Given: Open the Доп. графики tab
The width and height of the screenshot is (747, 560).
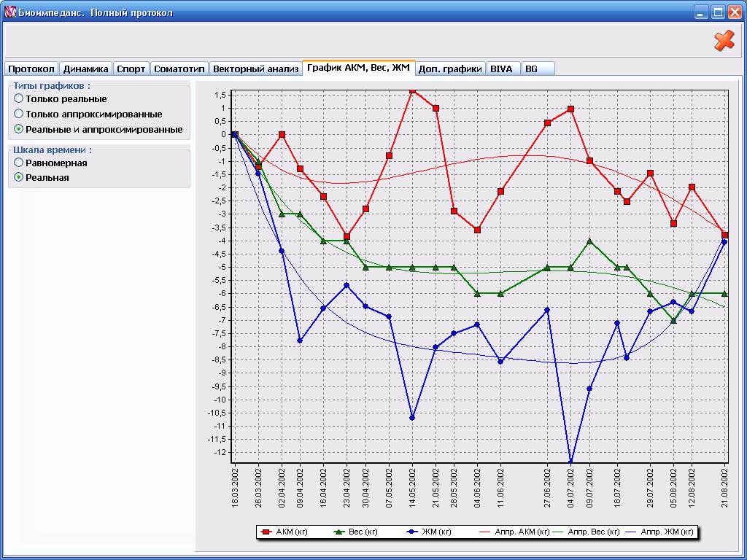Looking at the screenshot, I should pos(450,69).
